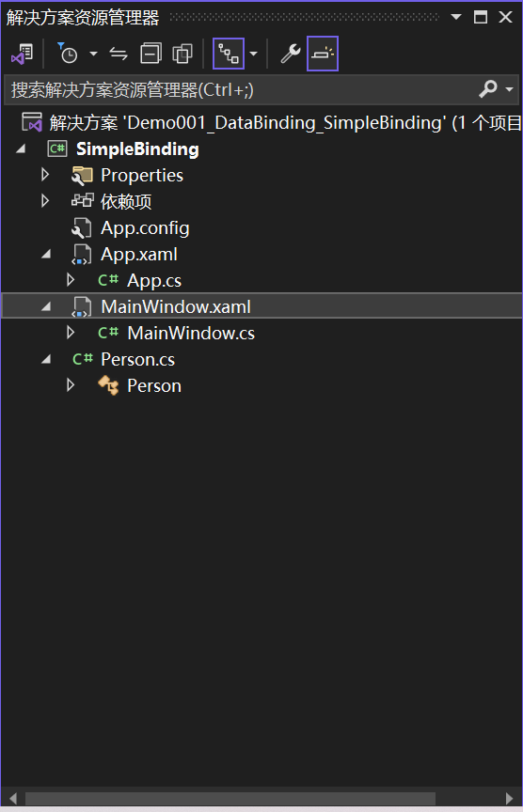Click the Show All Files icon
Screen dimensions: 523x812
coord(182,54)
